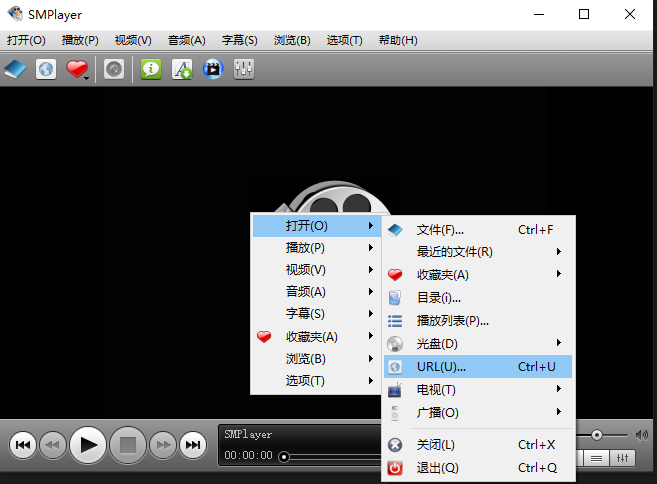Open the 字幕(S) menu in menu bar
Image resolution: width=657 pixels, height=484 pixels.
coord(239,40)
